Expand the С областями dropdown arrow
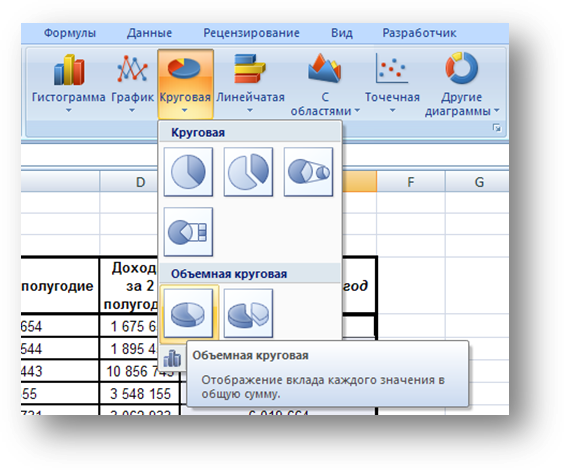564x470 pixels. click(357, 111)
